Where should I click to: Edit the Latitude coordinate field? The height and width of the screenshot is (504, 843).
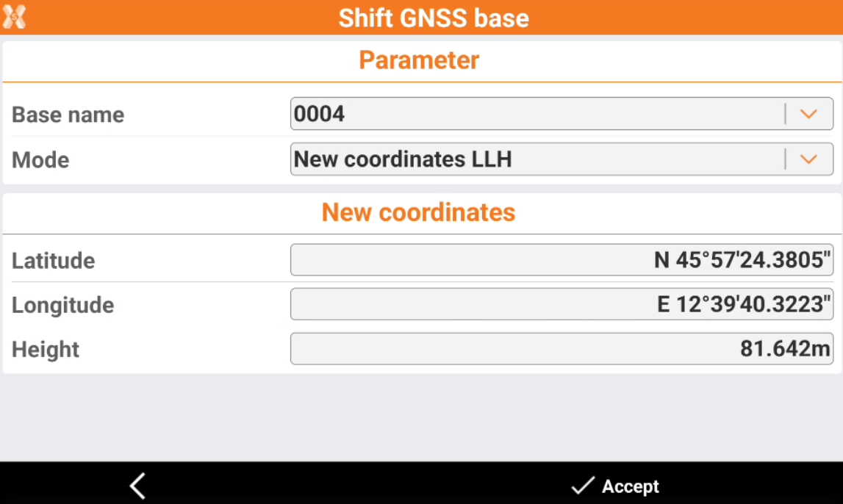[562, 260]
